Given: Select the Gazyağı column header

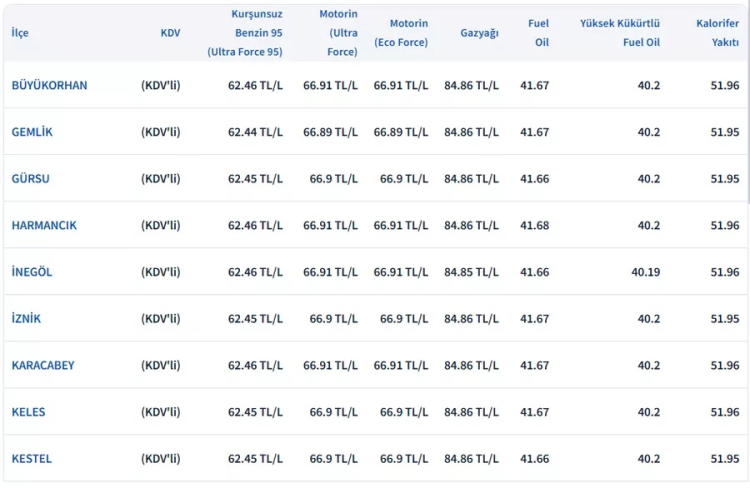Looking at the screenshot, I should [479, 33].
